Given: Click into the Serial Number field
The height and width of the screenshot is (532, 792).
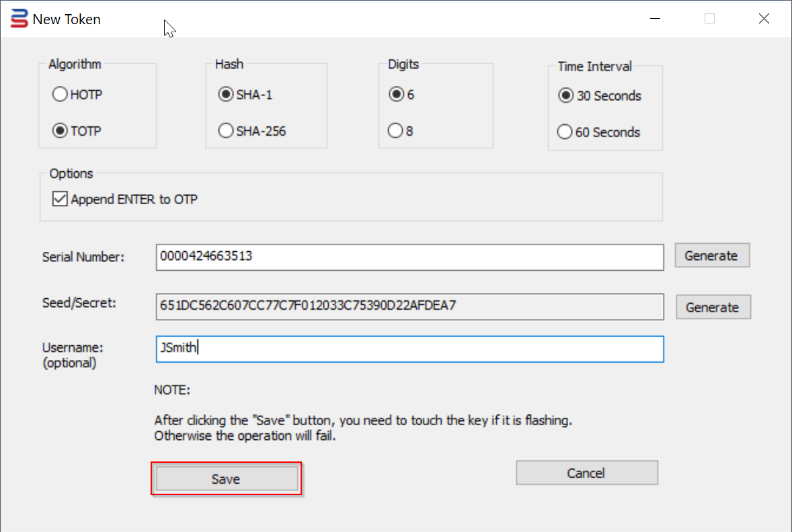Looking at the screenshot, I should [409, 257].
